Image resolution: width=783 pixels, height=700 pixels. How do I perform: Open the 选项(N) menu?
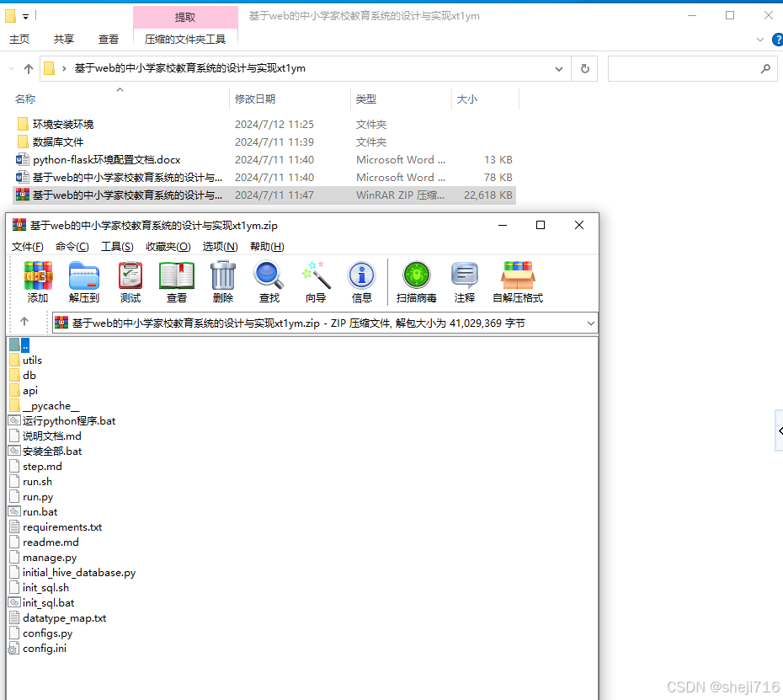click(x=221, y=246)
